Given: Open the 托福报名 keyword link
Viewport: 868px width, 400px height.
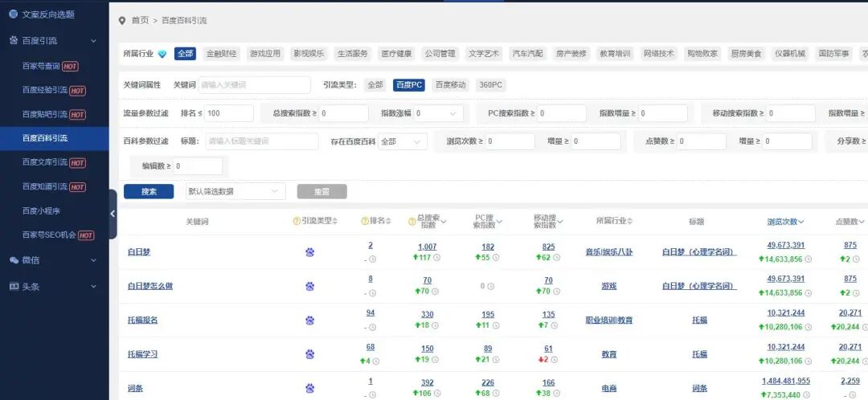Looking at the screenshot, I should (143, 320).
